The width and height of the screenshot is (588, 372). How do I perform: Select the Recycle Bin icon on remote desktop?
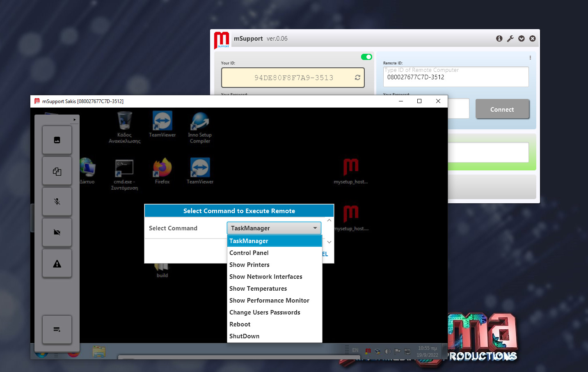[124, 127]
